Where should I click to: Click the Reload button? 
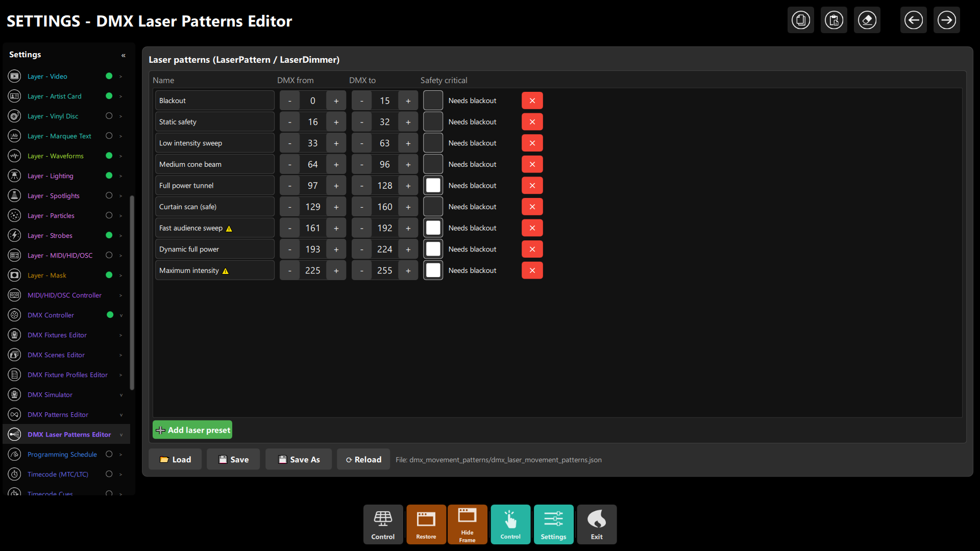[363, 460]
